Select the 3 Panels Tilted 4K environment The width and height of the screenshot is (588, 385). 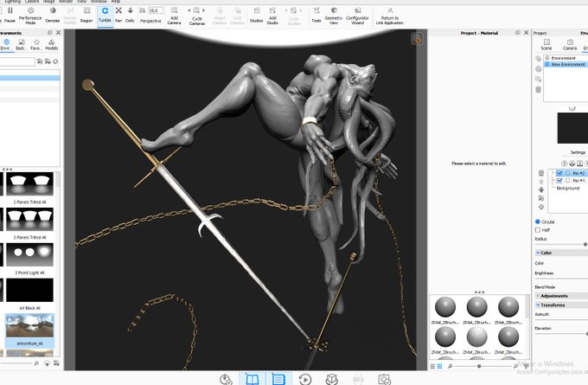[29, 223]
